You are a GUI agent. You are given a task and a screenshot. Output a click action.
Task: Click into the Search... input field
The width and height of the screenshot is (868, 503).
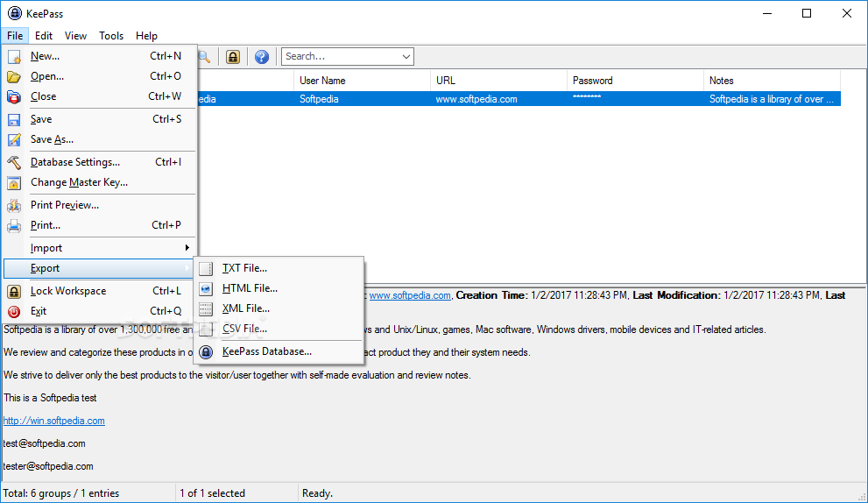341,56
